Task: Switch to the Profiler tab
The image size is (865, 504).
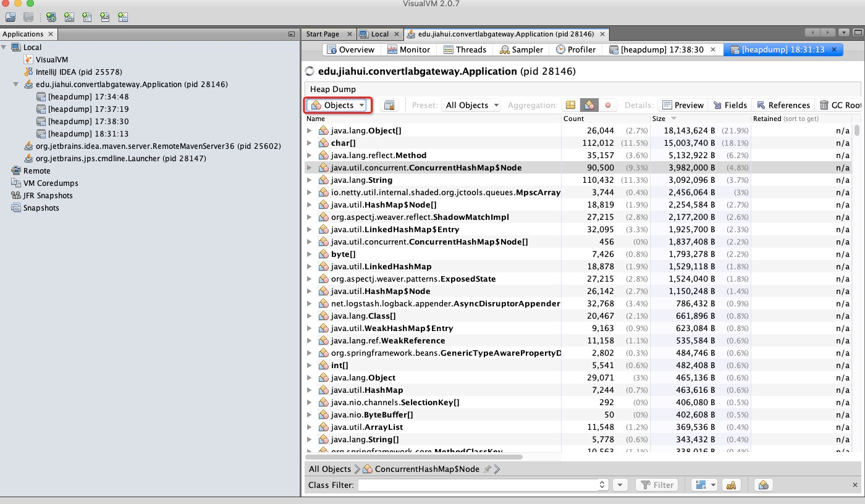Action: [x=575, y=49]
